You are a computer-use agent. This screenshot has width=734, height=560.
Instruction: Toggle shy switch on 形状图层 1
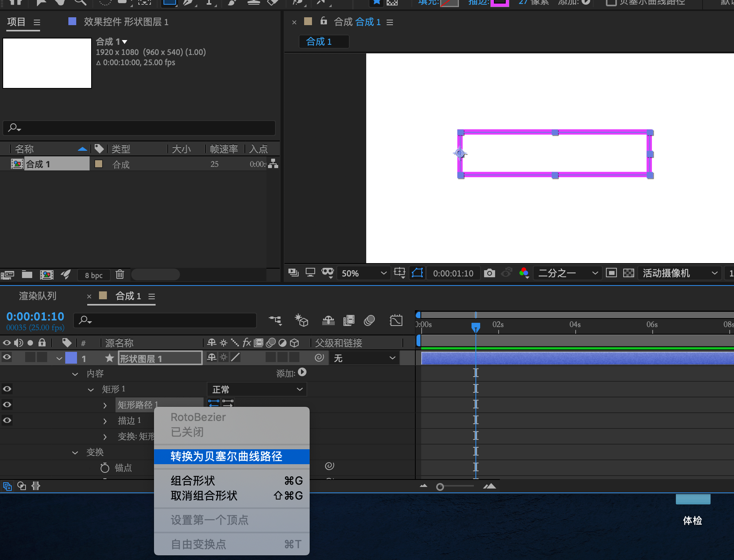pos(212,357)
